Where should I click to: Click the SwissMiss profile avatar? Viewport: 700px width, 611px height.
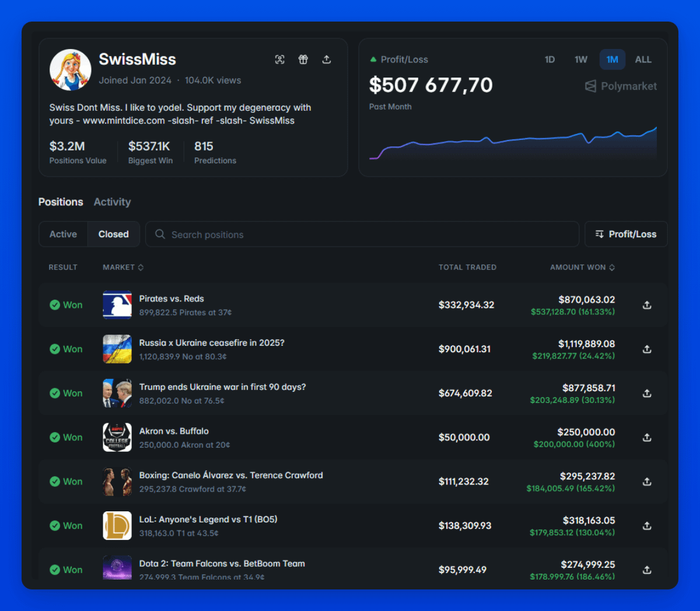[70, 70]
